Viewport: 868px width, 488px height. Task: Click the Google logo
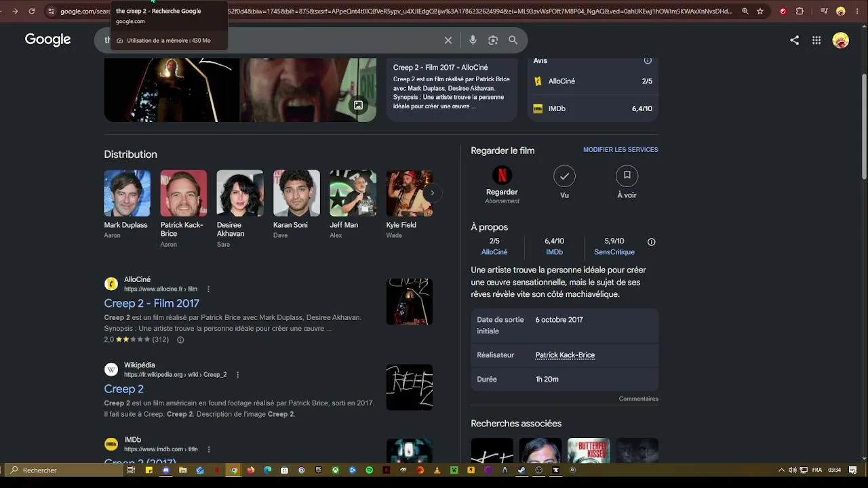click(47, 40)
